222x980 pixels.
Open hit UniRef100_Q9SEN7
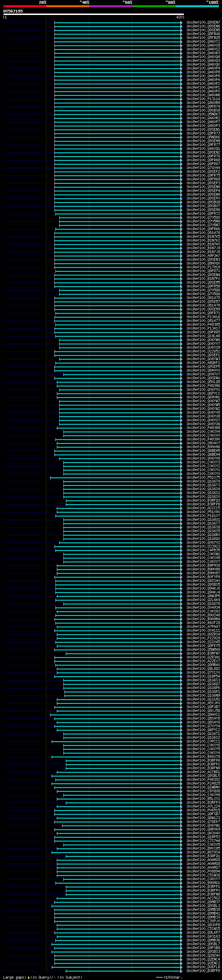[x=203, y=23]
